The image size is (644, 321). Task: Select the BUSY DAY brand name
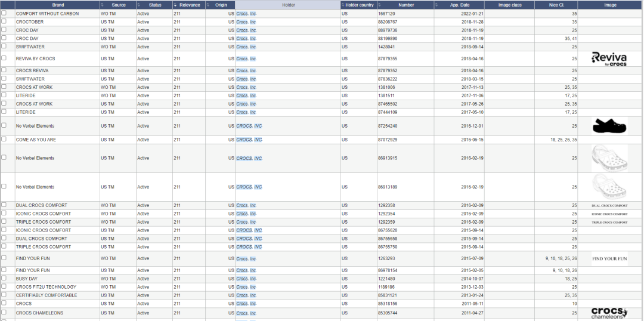(27, 279)
